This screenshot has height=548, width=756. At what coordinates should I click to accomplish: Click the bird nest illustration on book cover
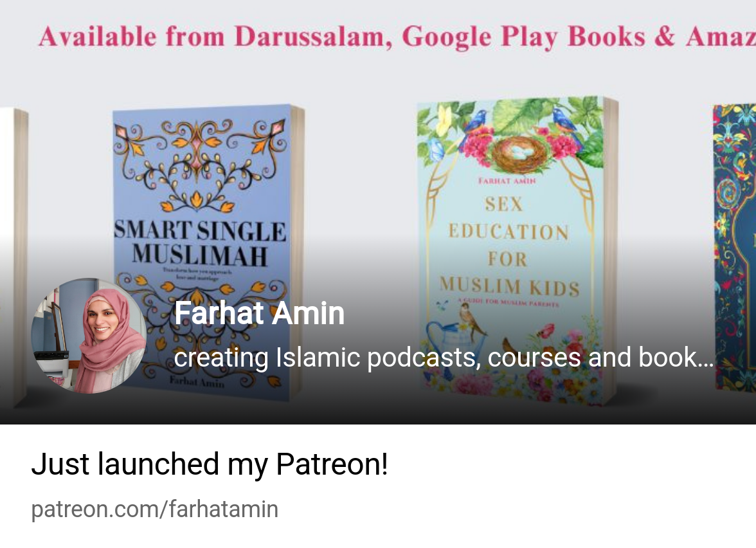[519, 154]
